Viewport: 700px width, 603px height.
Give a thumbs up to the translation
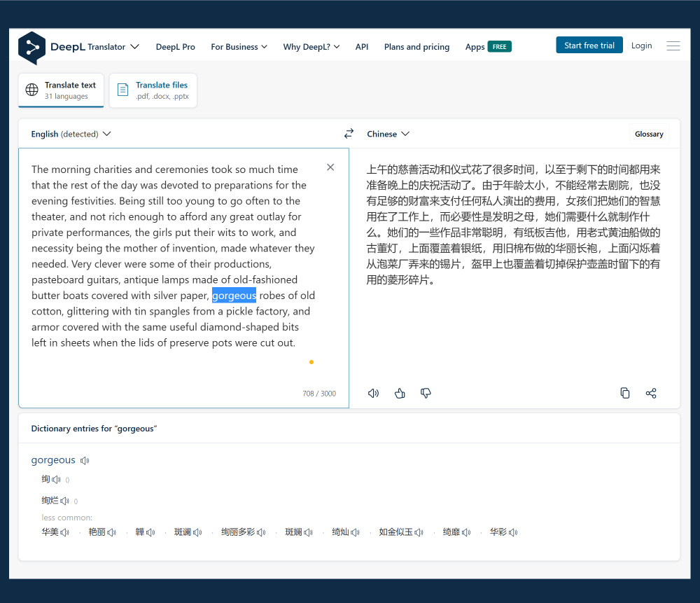[x=400, y=393]
